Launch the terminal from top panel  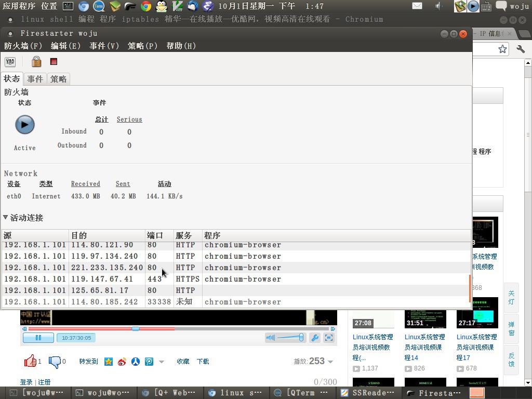pos(68,6)
